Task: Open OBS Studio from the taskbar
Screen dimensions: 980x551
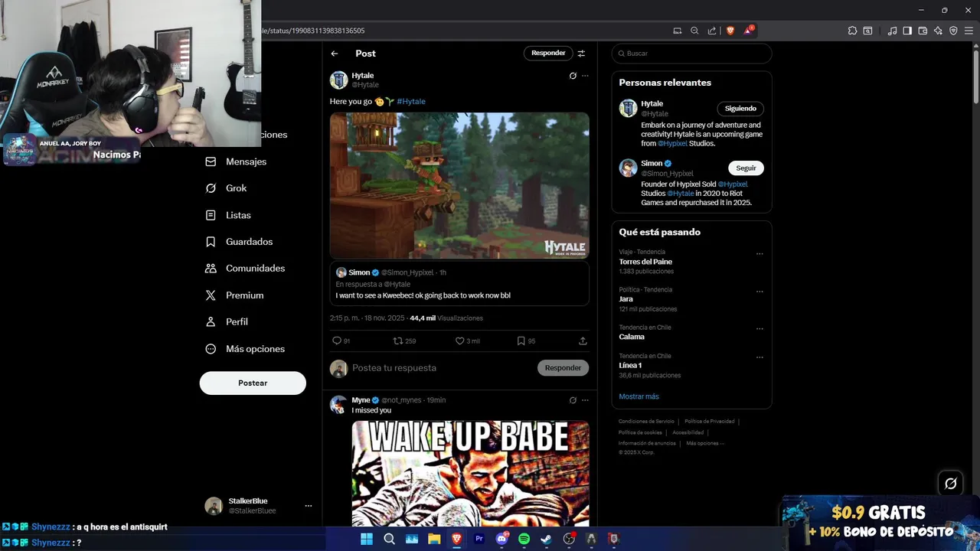Action: click(x=569, y=539)
